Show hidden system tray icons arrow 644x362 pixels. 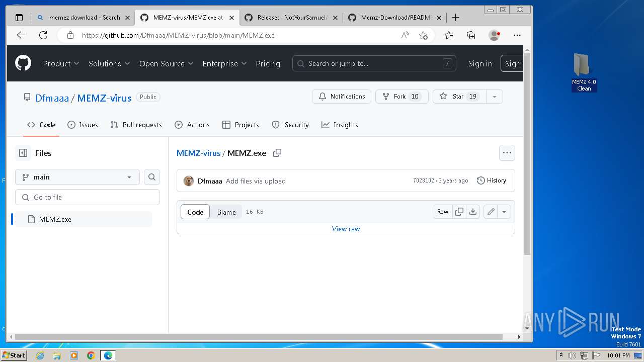[x=561, y=355]
